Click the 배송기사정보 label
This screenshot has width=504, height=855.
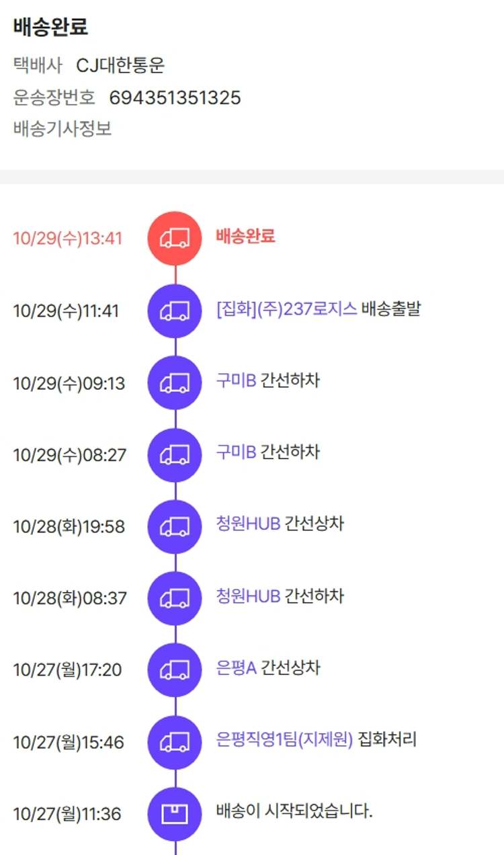[62, 128]
